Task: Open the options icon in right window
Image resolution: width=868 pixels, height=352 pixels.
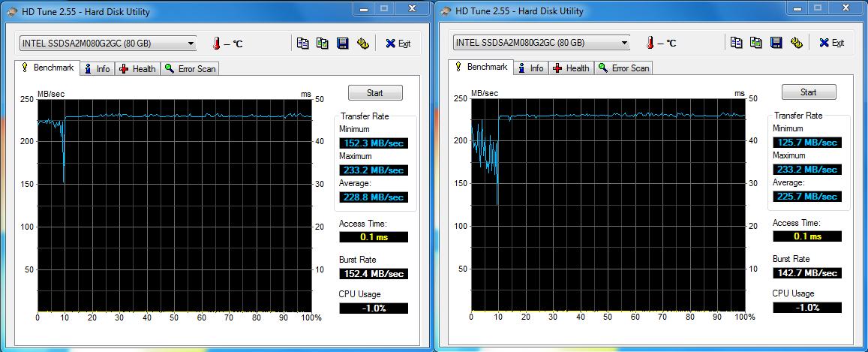Action: (797, 43)
